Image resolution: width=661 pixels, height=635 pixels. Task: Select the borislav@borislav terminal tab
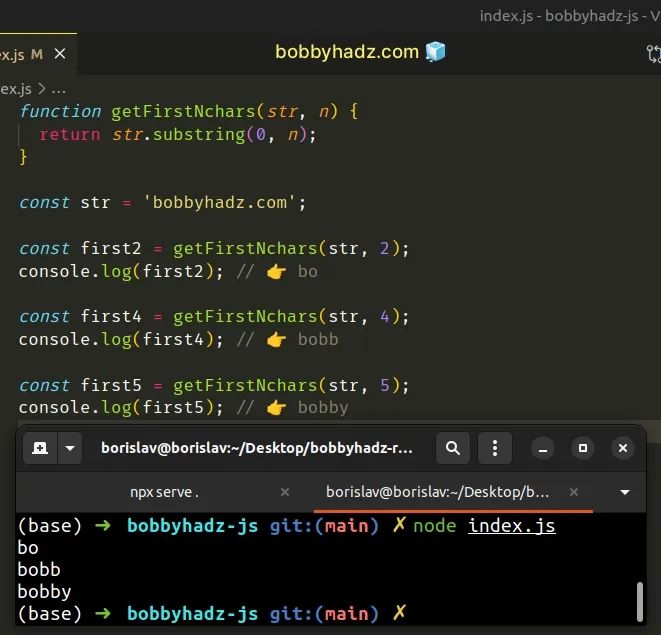437,492
